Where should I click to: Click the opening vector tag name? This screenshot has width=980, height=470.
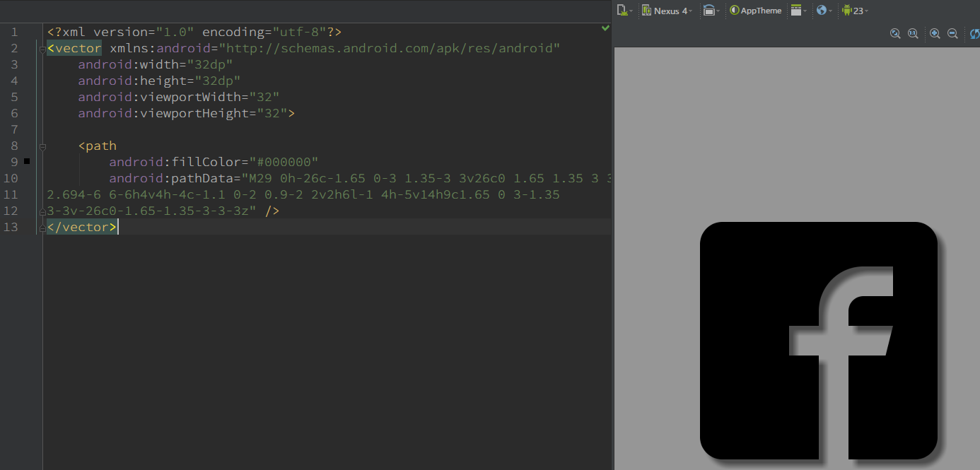[78, 48]
